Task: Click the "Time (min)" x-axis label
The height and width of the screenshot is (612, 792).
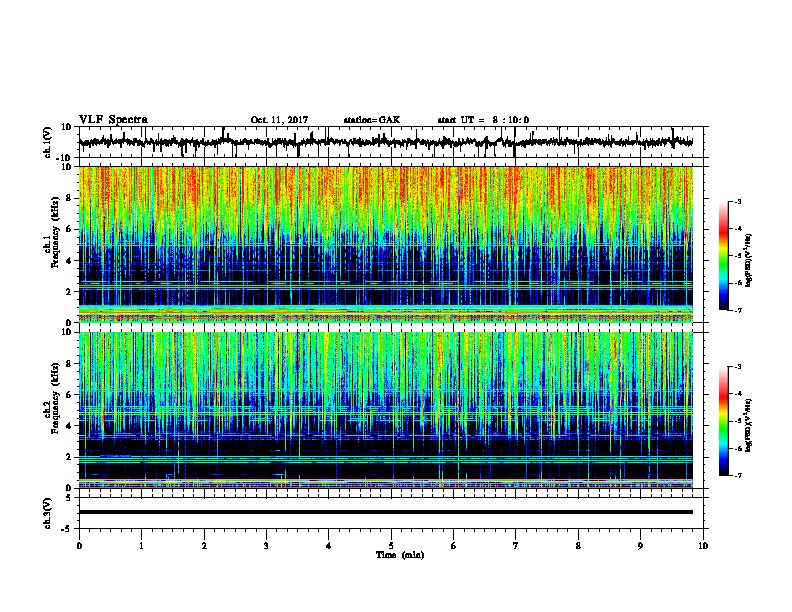Action: point(400,555)
